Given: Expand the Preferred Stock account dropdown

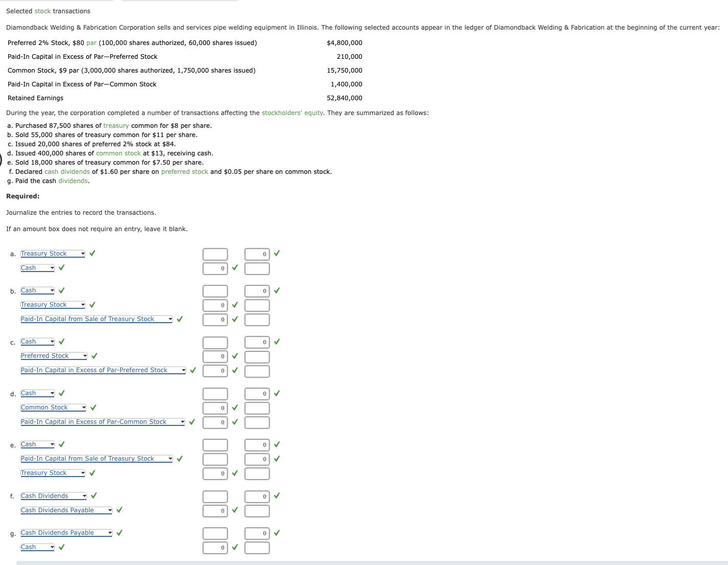Looking at the screenshot, I should tap(54, 356).
